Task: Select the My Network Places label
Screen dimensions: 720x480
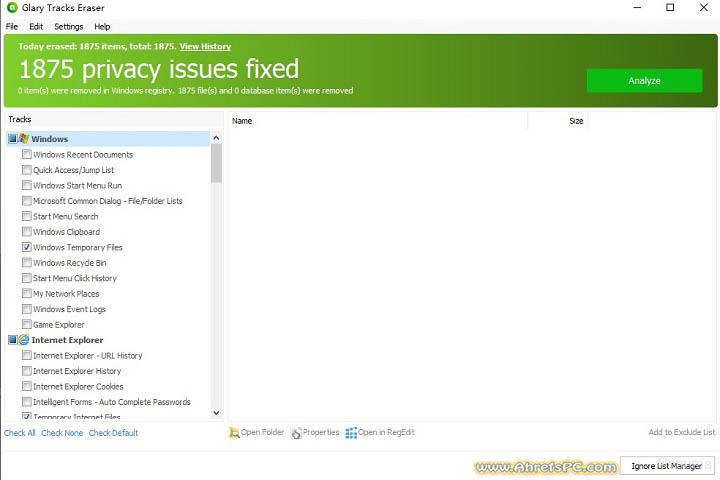Action: [x=66, y=294]
